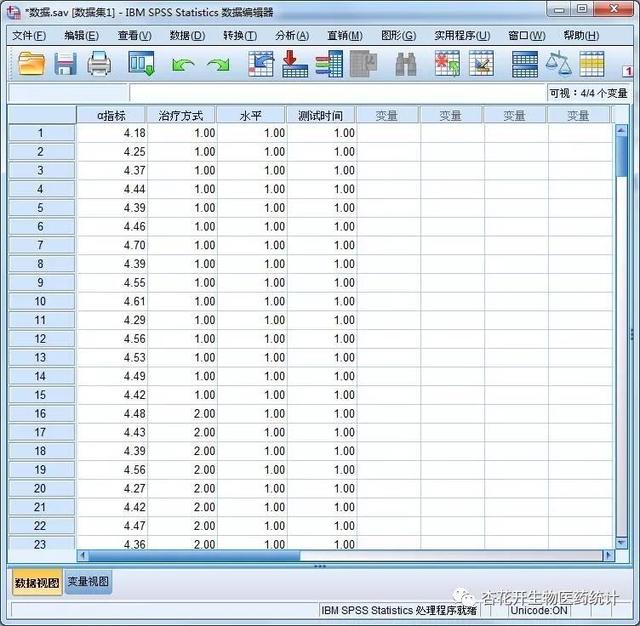Select row header number 22
Viewport: 640px width, 626px height.
point(42,526)
